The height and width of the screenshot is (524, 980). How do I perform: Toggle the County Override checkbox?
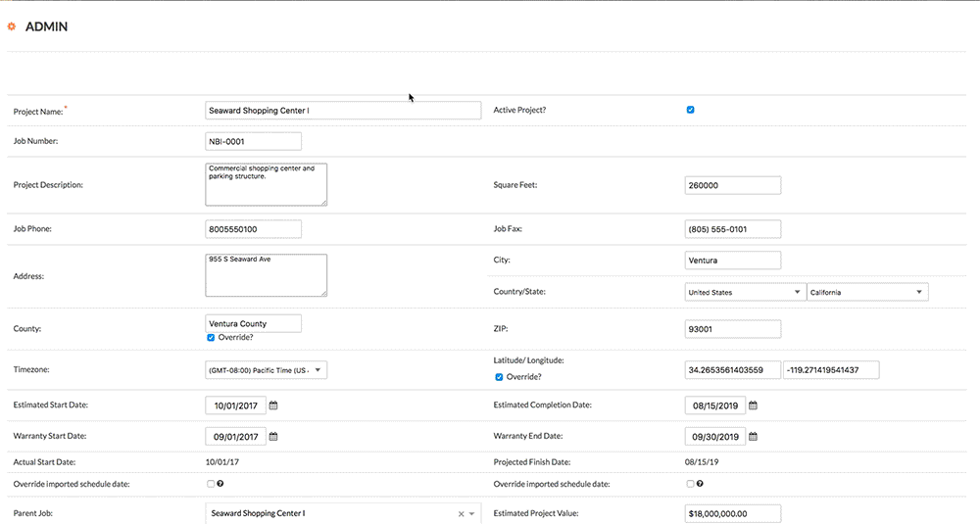click(x=211, y=338)
